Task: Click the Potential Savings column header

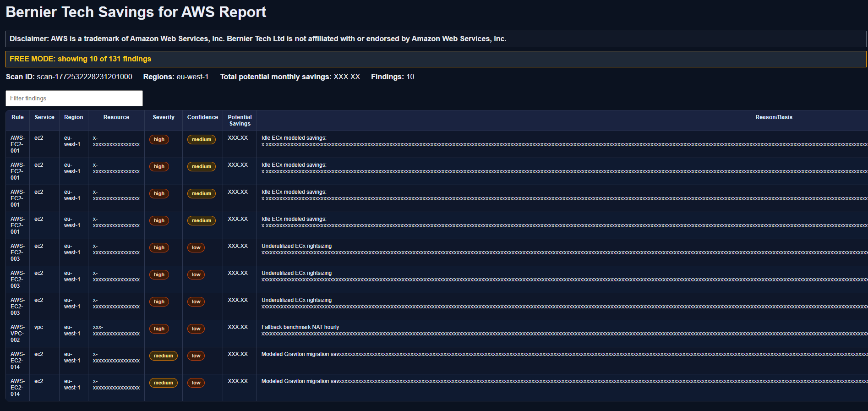Action: click(240, 121)
